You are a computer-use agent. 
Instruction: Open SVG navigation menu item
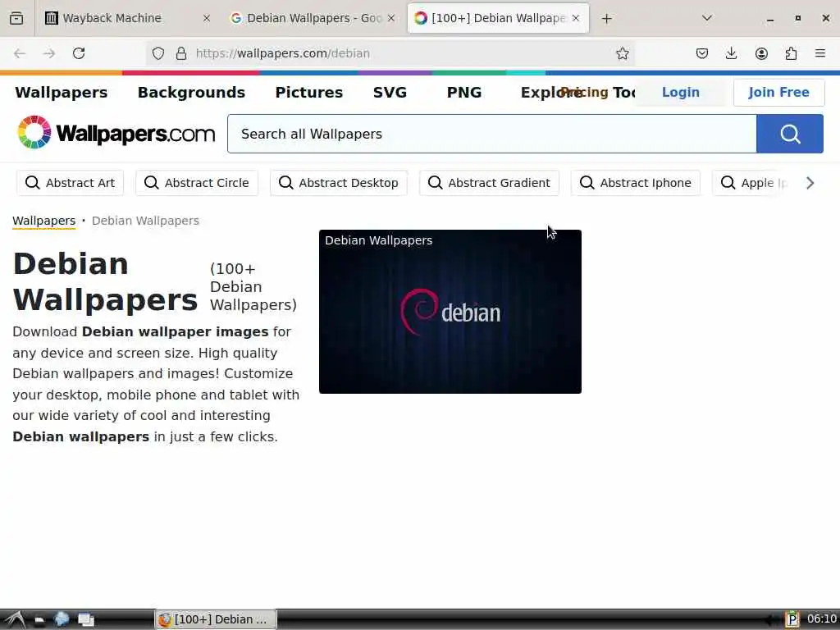click(390, 93)
